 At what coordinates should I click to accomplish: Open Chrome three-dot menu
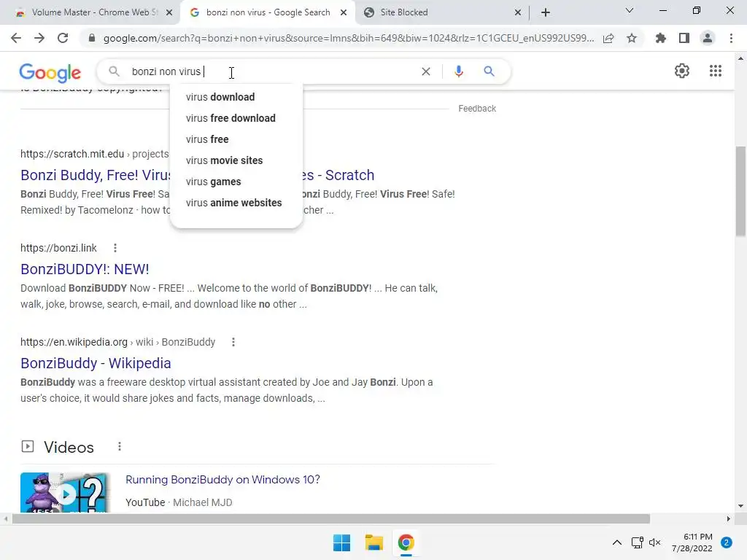click(731, 38)
